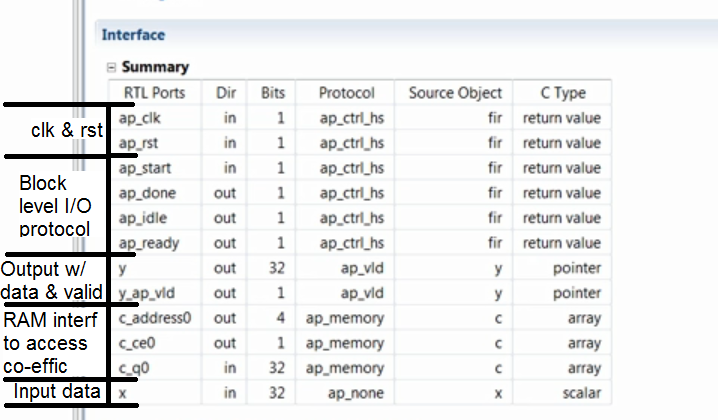
Task: Click the C Type column header
Action: coord(563,93)
